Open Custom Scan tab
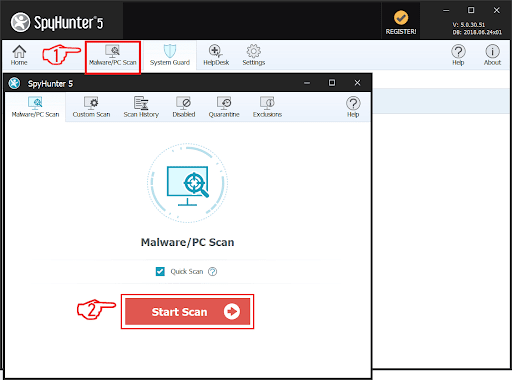 [x=91, y=107]
